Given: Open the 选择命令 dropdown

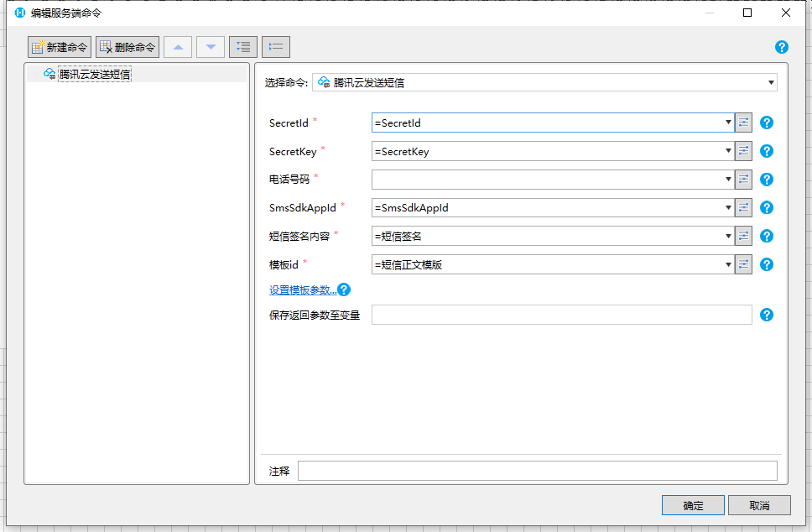Looking at the screenshot, I should pos(544,82).
